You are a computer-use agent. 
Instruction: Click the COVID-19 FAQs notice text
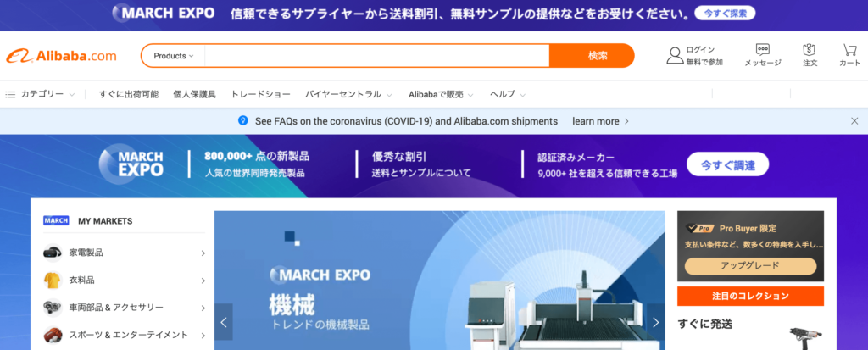tap(406, 120)
